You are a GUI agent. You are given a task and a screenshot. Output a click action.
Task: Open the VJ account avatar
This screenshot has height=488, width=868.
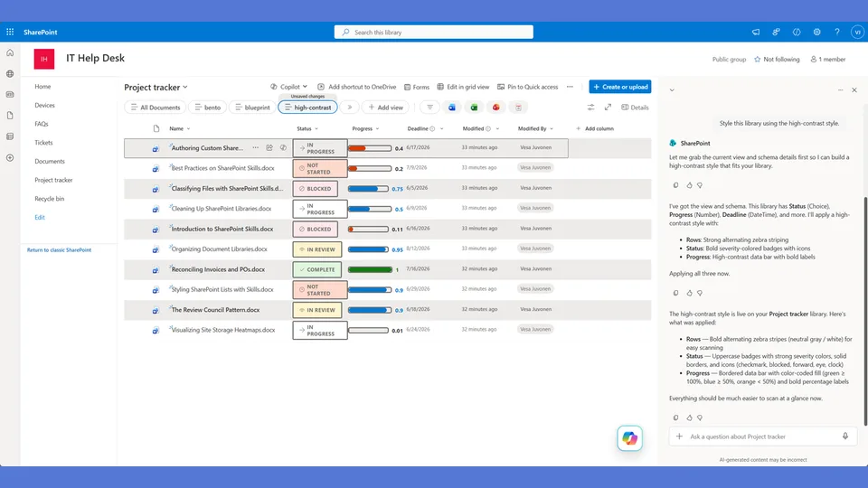pos(857,33)
